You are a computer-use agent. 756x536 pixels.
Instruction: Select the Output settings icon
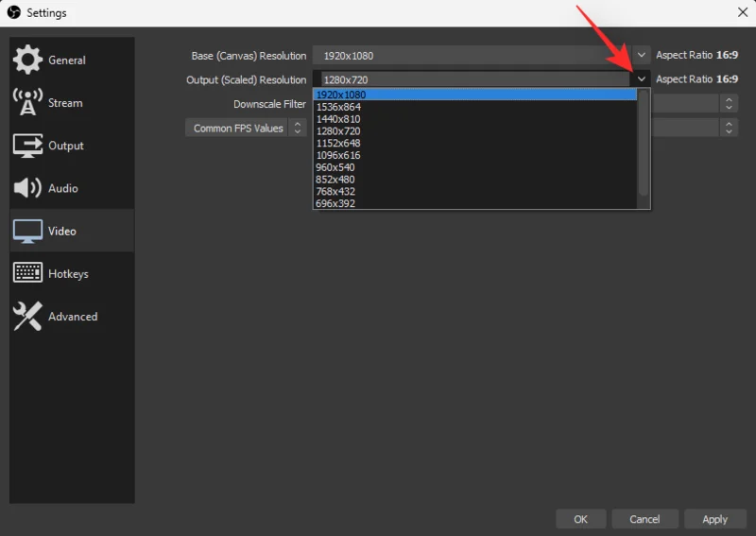pos(27,146)
